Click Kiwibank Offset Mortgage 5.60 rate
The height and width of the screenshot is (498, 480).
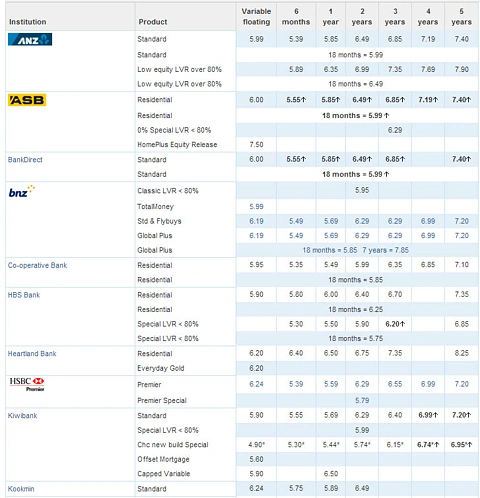256,459
